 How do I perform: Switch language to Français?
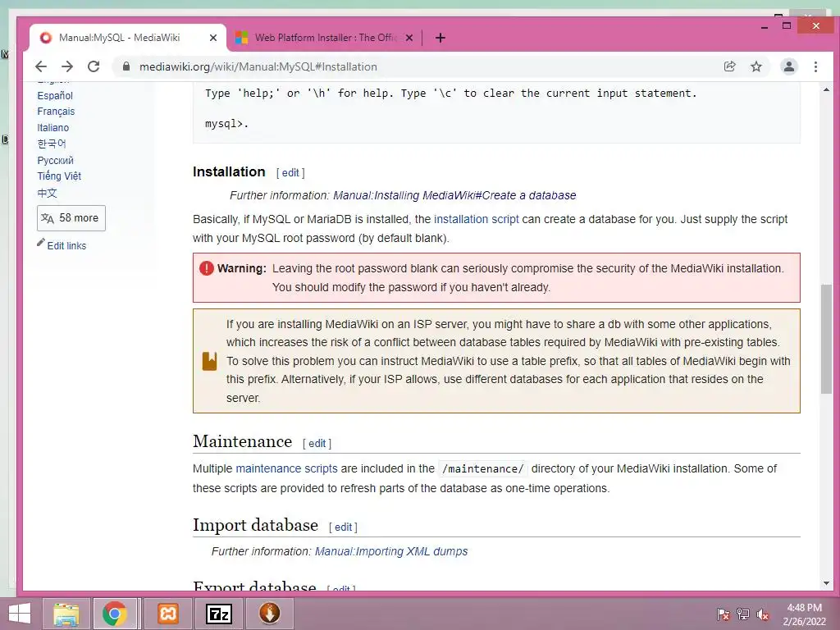coord(56,112)
